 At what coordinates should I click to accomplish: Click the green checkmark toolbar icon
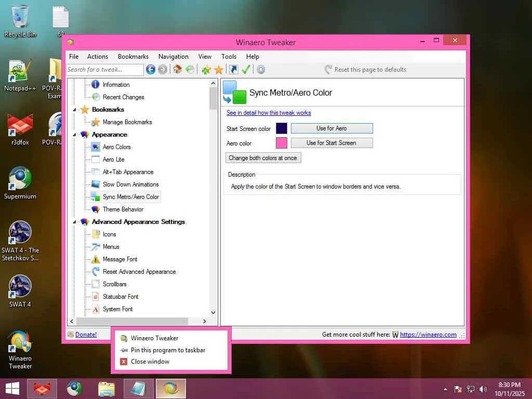(x=246, y=70)
